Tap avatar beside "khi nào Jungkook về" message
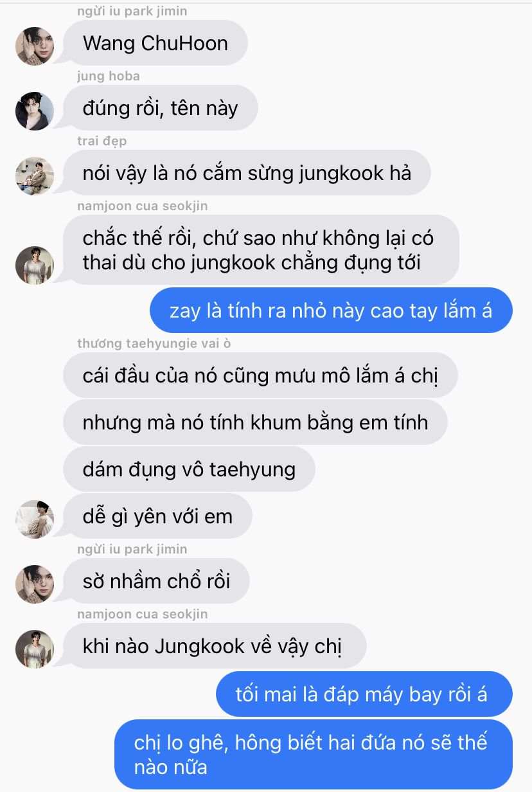This screenshot has width=532, height=792. pos(34,649)
